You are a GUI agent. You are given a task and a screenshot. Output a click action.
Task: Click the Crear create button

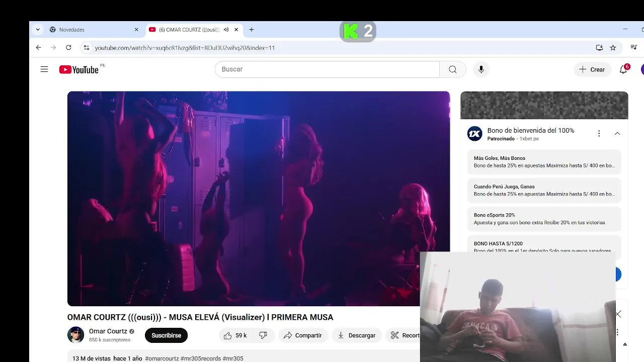point(592,69)
